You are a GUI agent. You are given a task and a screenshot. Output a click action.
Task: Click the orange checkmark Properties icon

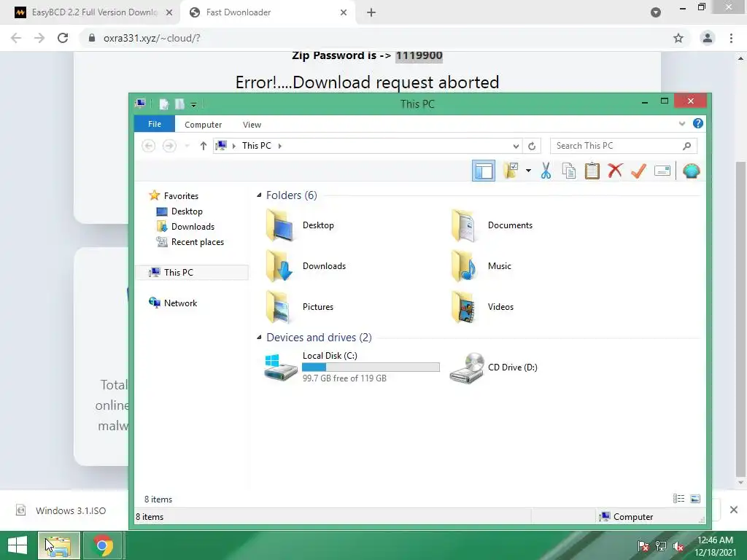pyautogui.click(x=638, y=171)
